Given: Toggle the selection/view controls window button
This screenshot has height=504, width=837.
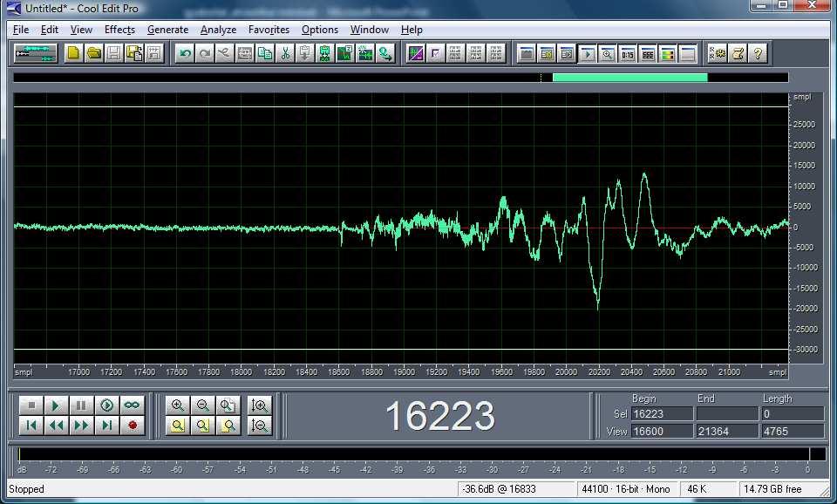Looking at the screenshot, I should pyautogui.click(x=648, y=53).
